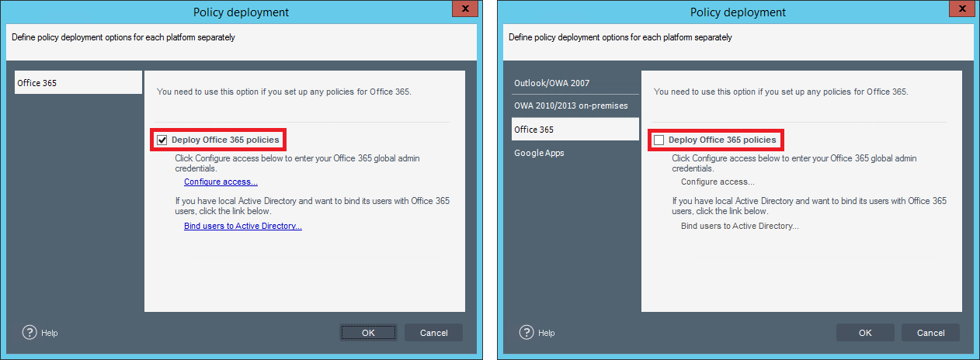Click the 'If you have local Active Directory' text in right dialog

pyautogui.click(x=809, y=206)
